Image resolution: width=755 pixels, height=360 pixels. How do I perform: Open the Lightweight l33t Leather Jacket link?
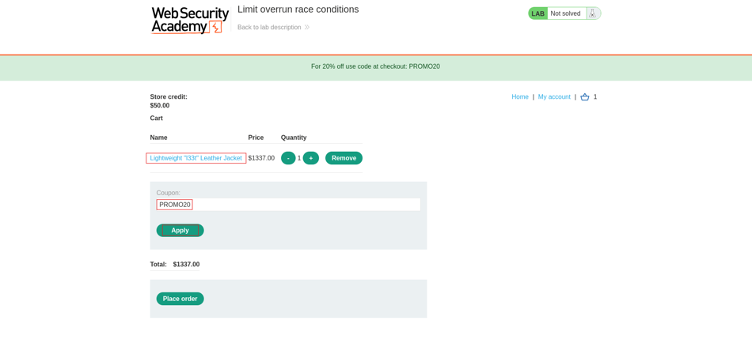pos(196,158)
